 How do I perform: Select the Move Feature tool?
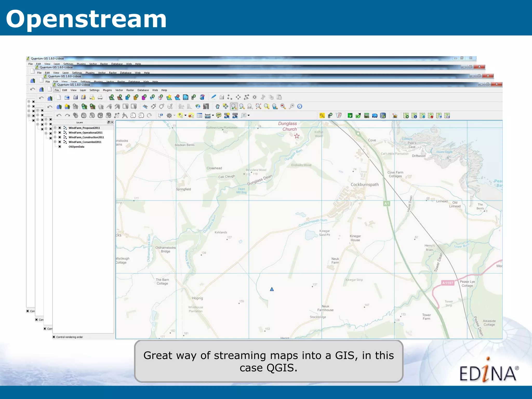[x=238, y=97]
